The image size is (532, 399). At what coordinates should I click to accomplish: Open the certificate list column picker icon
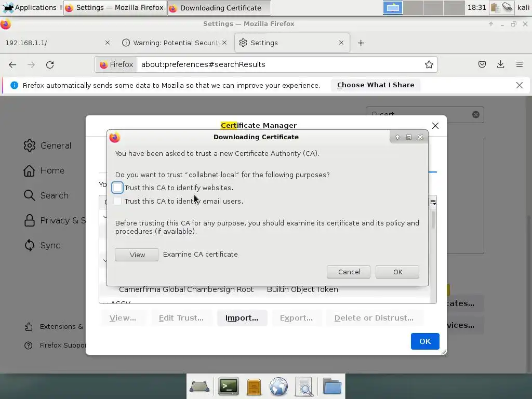(x=433, y=202)
